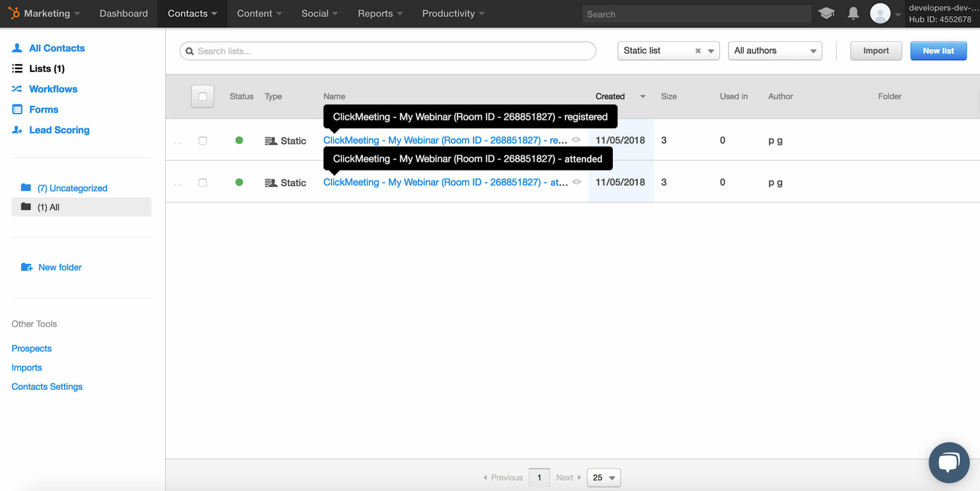Screen dimensions: 980x491
Task: Click the All folder icon
Action: pos(26,207)
